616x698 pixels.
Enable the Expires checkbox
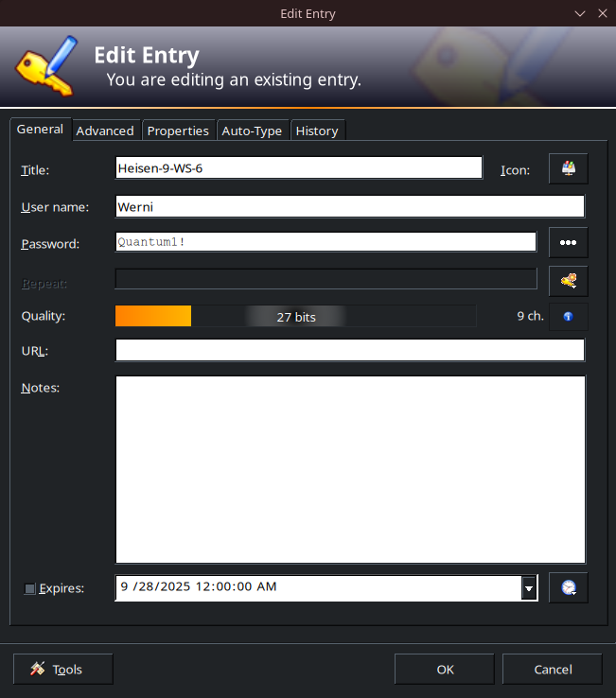pyautogui.click(x=30, y=588)
